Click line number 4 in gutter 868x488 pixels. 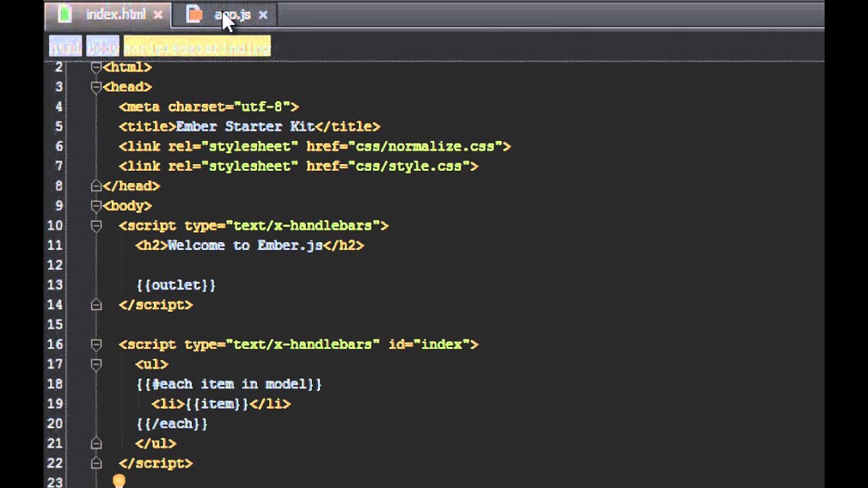(59, 106)
